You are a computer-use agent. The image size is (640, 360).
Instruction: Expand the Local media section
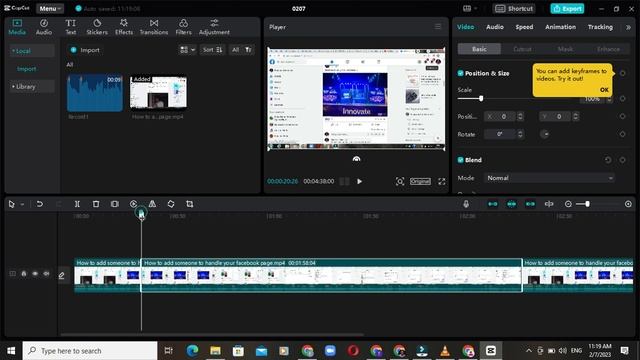[x=31, y=51]
